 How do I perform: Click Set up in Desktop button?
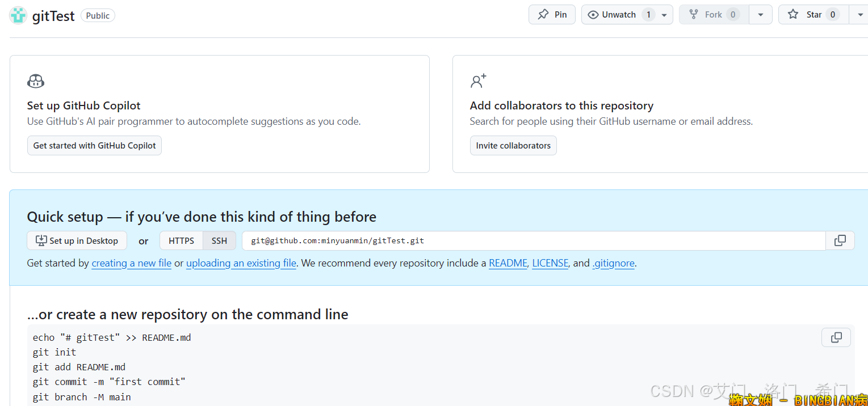pos(77,240)
